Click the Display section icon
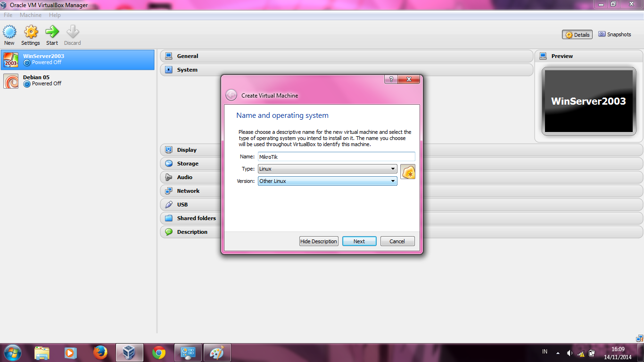This screenshot has height=362, width=644. click(x=168, y=150)
